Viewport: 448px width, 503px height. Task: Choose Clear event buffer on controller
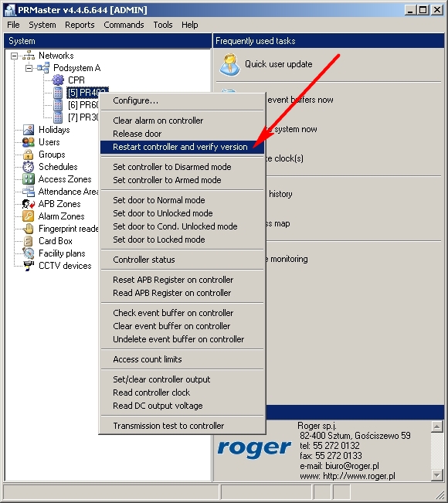pos(182,326)
